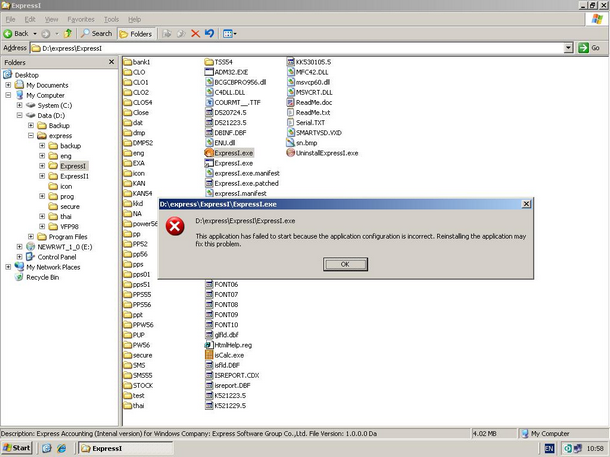Click the EN language indicator in tray
The image size is (610, 457).
pos(549,448)
